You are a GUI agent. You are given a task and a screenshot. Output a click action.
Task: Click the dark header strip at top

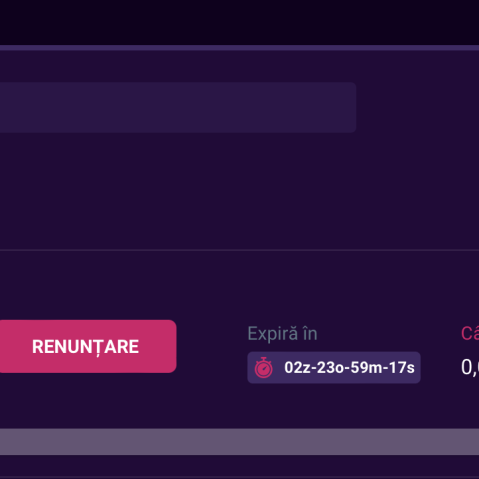pyautogui.click(x=239, y=22)
